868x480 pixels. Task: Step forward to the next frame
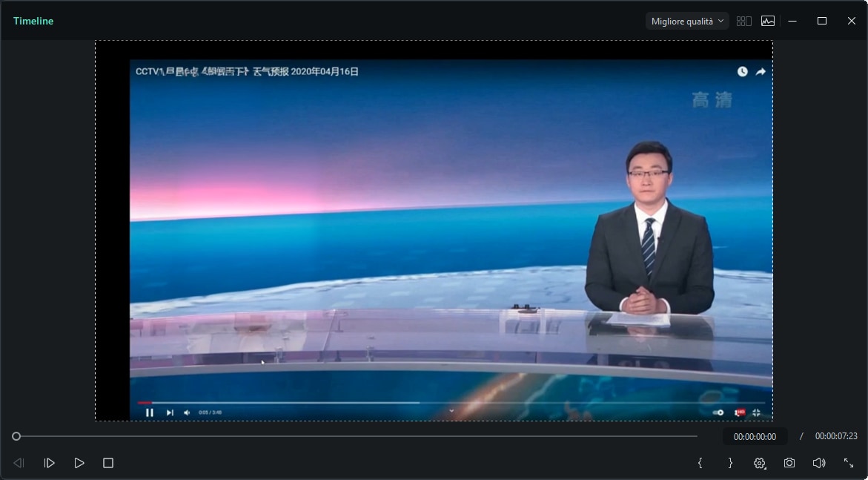tap(50, 463)
